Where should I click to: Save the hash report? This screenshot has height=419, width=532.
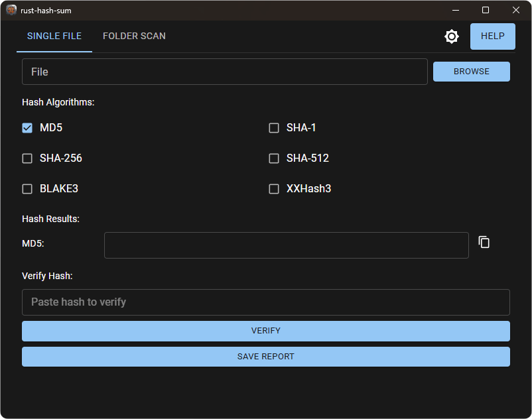(x=265, y=357)
